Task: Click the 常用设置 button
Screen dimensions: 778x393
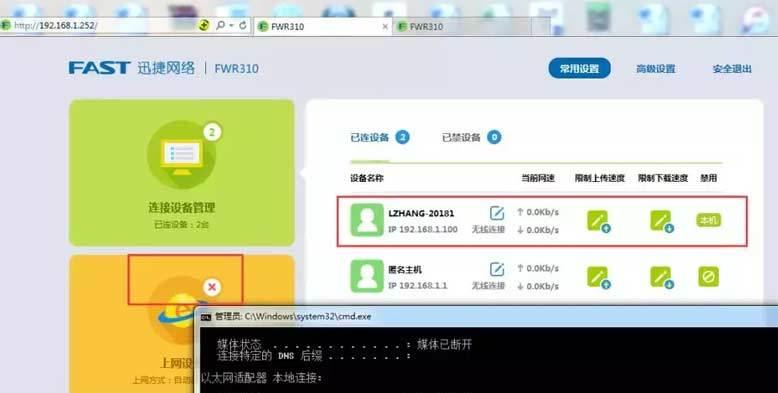Action: coord(579,68)
